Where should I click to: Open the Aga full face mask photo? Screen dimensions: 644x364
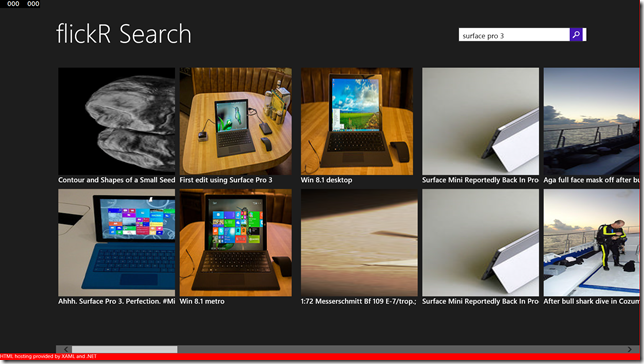pos(591,121)
